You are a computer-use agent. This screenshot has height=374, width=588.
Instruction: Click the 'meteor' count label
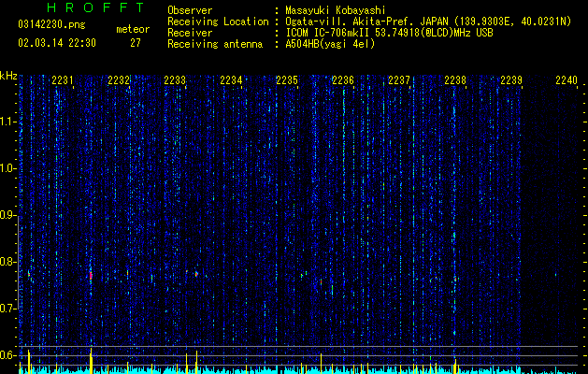click(133, 29)
